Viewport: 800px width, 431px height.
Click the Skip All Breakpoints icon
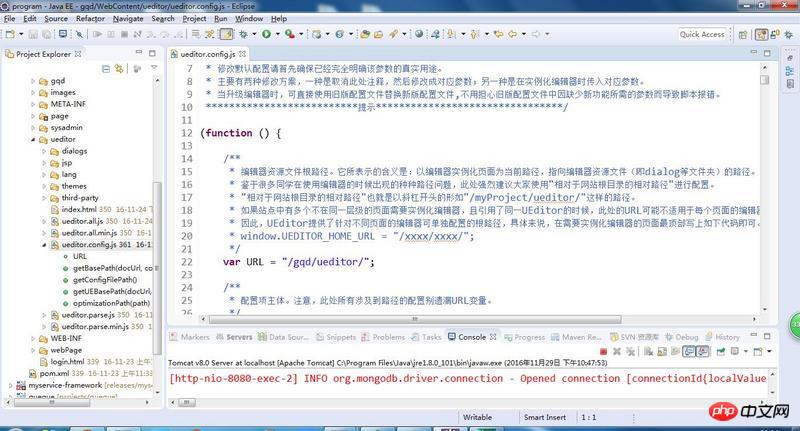point(79,34)
